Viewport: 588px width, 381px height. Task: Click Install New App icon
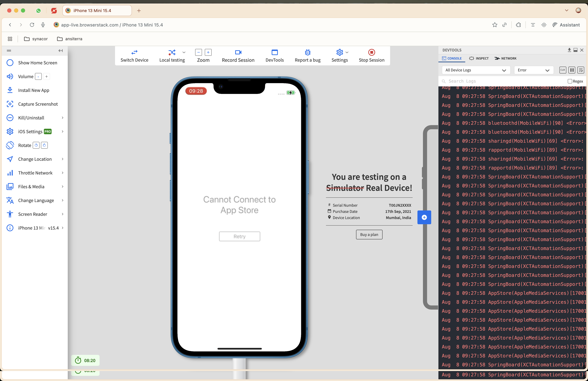(10, 90)
